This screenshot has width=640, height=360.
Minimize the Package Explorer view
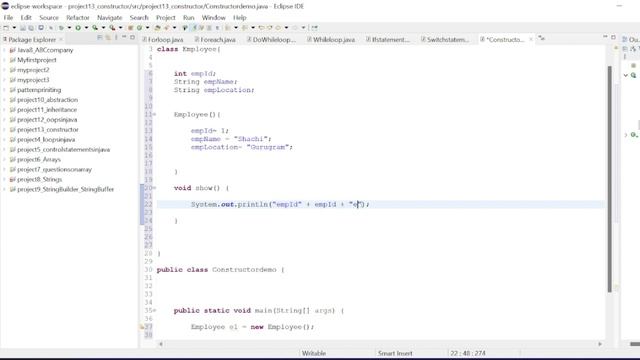124,38
